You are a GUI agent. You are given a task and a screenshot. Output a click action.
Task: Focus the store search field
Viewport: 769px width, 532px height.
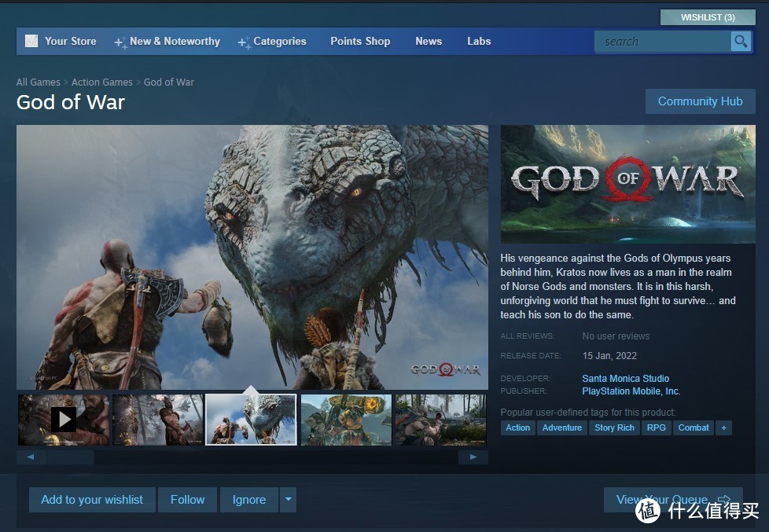point(662,42)
